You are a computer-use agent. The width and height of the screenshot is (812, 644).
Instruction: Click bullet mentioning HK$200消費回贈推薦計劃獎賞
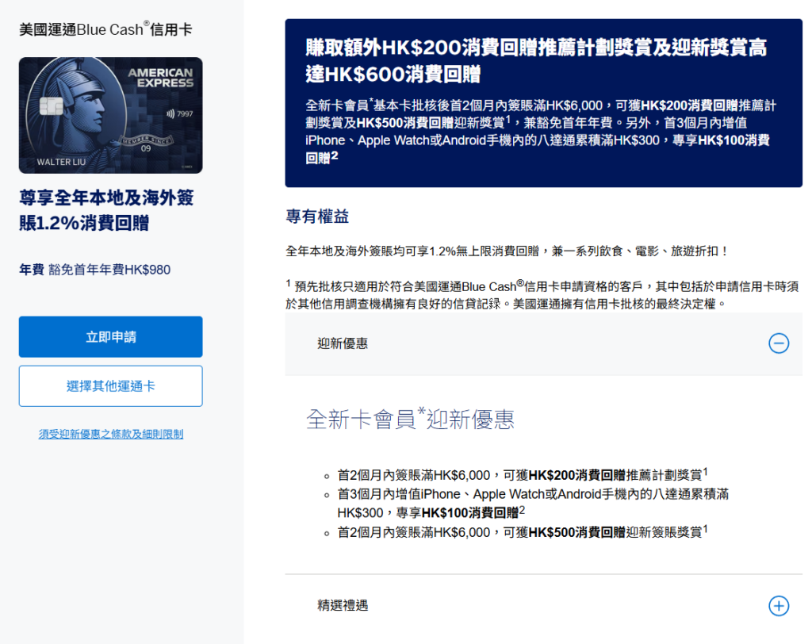coord(522,474)
